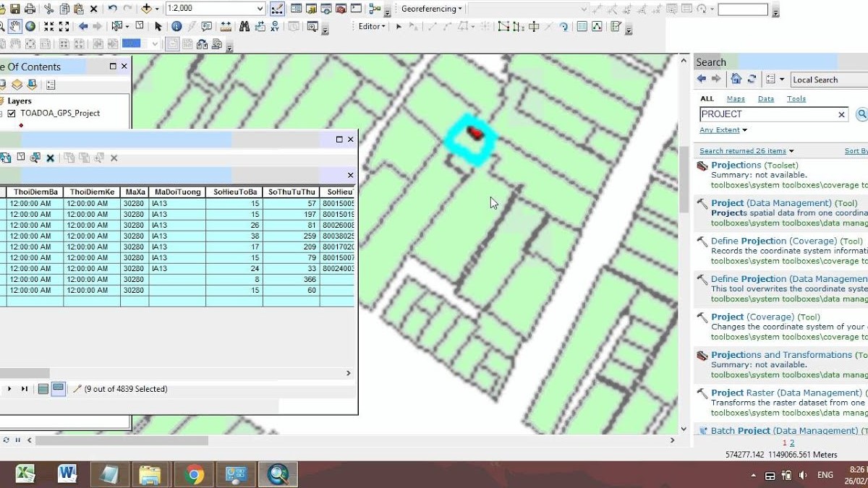Click the Full Extent globe icon
Image resolution: width=868 pixels, height=488 pixels.
coord(30,27)
